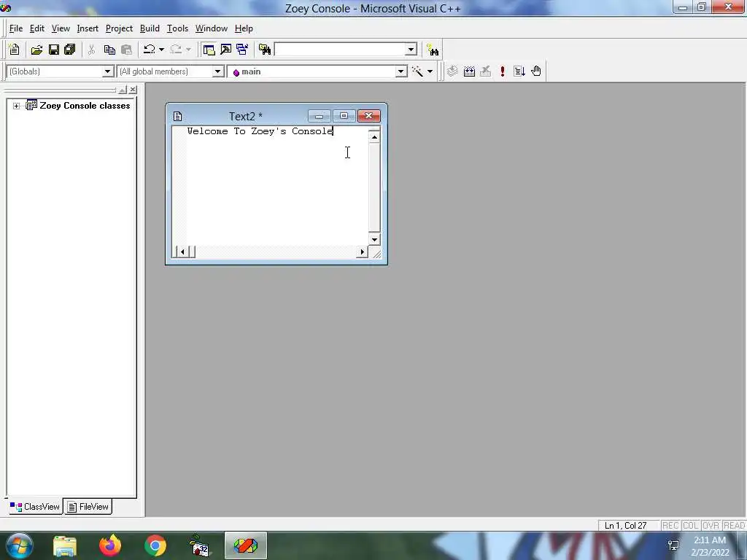Click the Find in Files icon
747x560 pixels.
pos(265,50)
